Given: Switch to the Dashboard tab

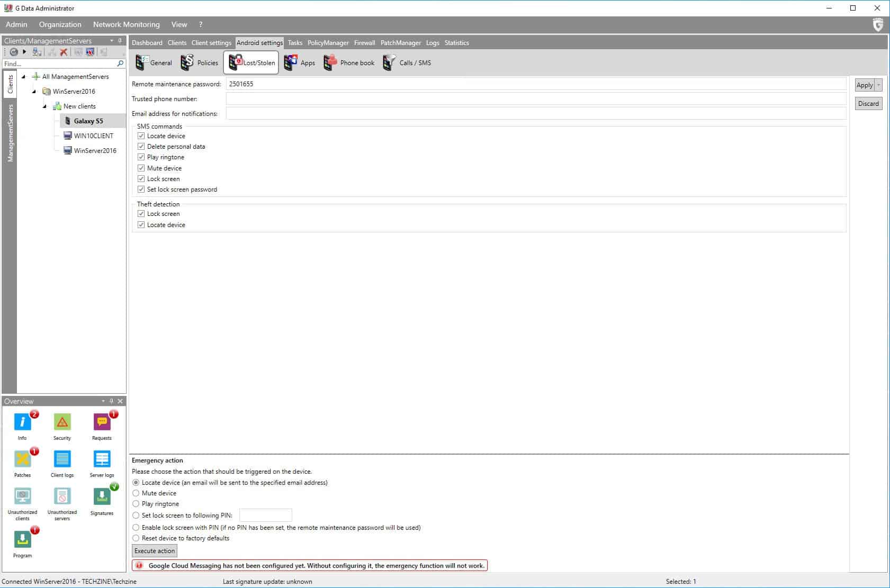Looking at the screenshot, I should click(147, 43).
